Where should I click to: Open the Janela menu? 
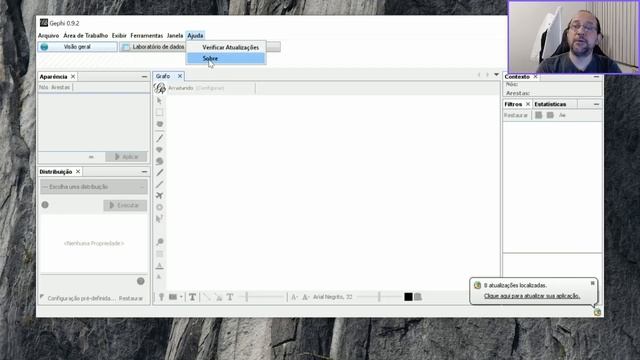pos(175,36)
